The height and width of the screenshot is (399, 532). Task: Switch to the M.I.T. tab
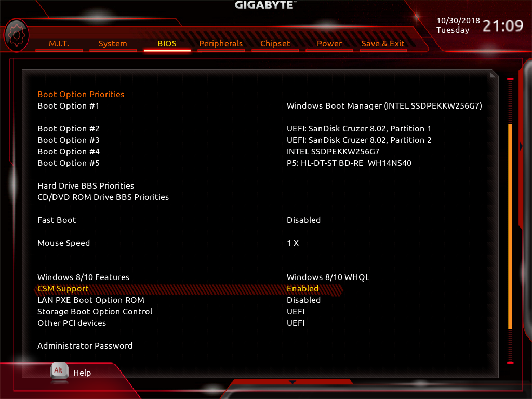[59, 44]
